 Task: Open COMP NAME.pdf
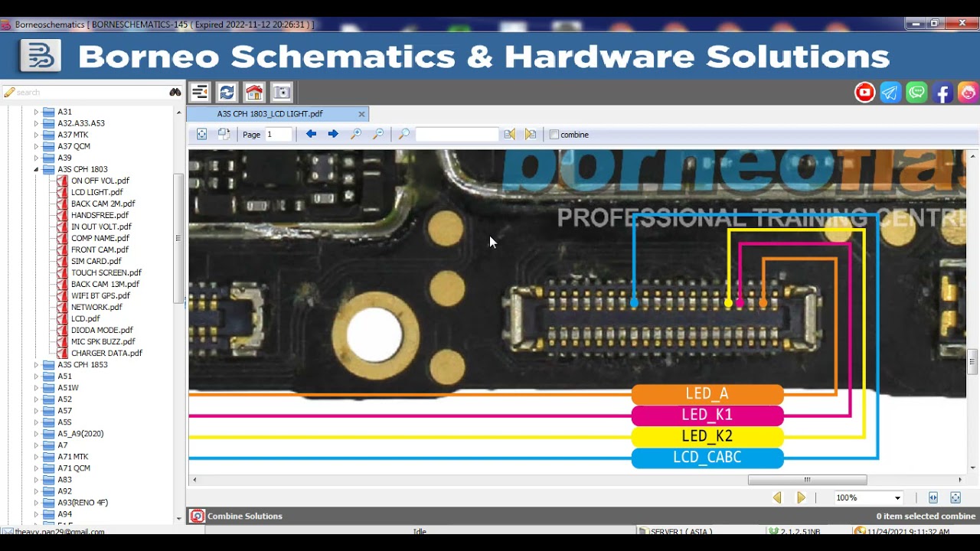pyautogui.click(x=100, y=238)
